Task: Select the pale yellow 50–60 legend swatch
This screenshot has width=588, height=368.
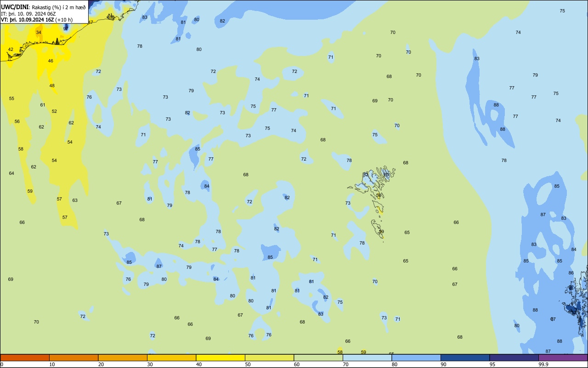Action: tap(269, 357)
